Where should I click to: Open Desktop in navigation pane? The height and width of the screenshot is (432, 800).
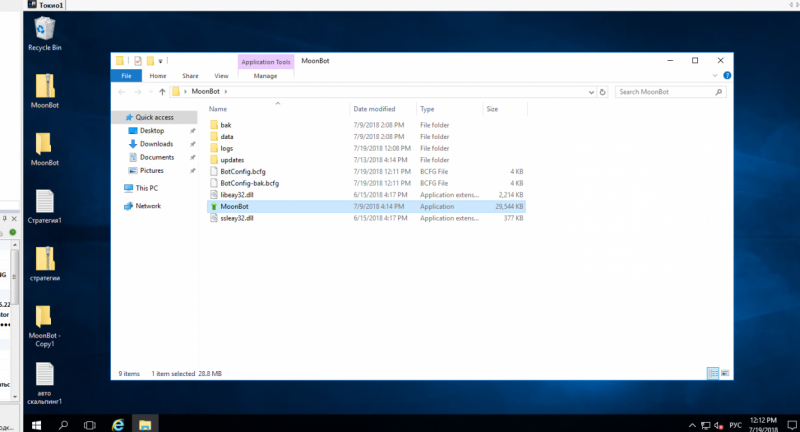click(152, 131)
